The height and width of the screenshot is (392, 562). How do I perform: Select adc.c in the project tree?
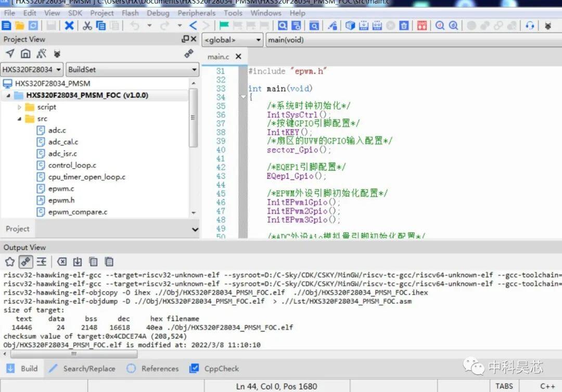point(57,130)
